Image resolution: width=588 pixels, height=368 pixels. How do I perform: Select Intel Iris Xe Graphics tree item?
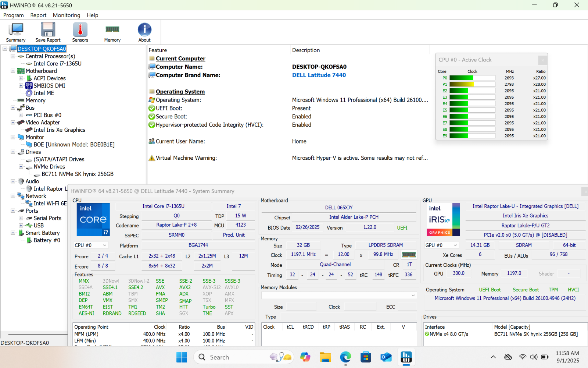(x=59, y=130)
